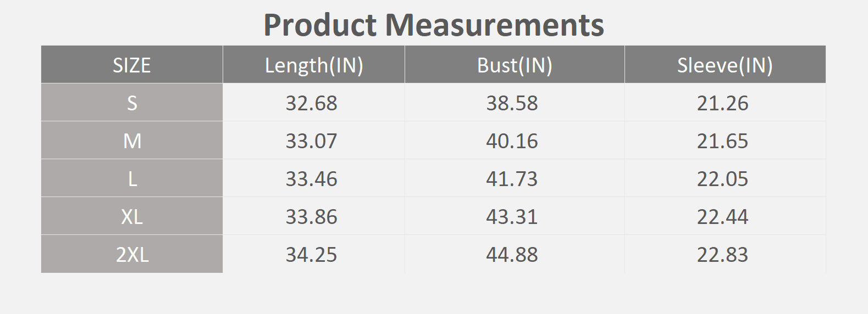Click the L size row label
The width and height of the screenshot is (868, 314).
click(132, 179)
